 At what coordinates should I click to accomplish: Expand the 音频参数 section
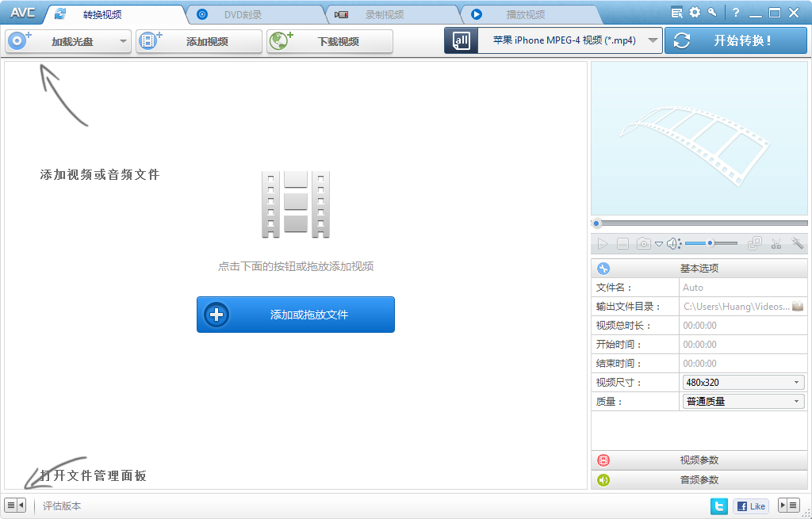coord(699,479)
